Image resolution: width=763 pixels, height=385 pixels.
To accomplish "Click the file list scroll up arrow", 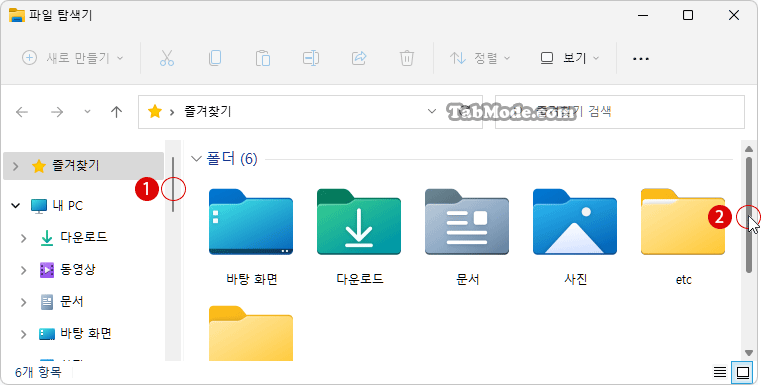I will click(749, 148).
